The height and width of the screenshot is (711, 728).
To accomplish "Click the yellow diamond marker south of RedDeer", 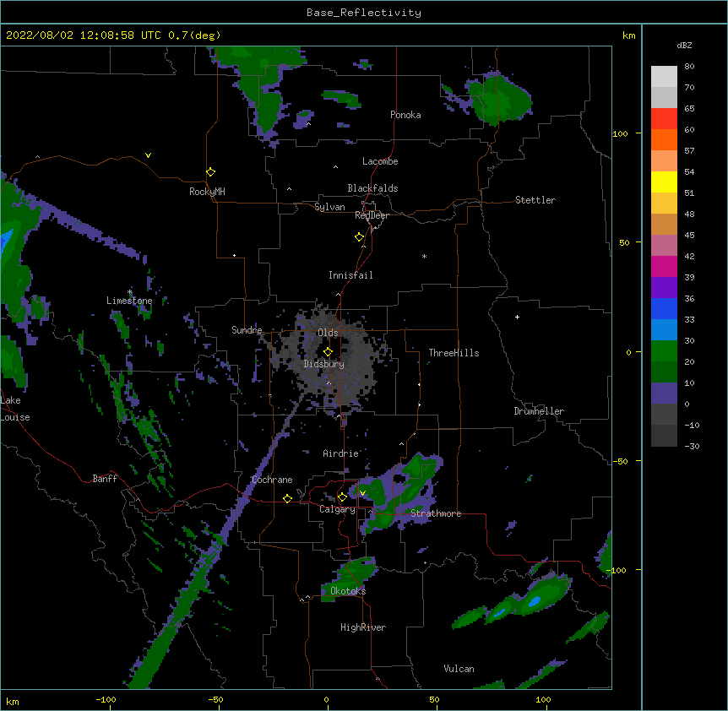I will (359, 236).
